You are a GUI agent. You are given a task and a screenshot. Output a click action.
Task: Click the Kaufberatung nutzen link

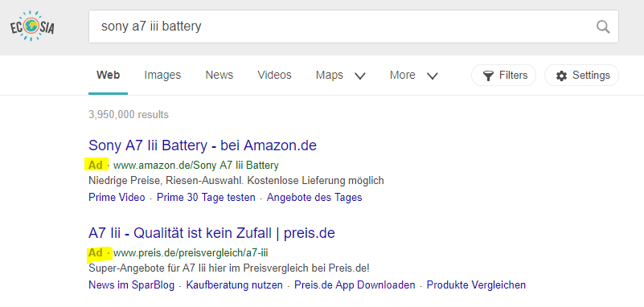click(235, 284)
